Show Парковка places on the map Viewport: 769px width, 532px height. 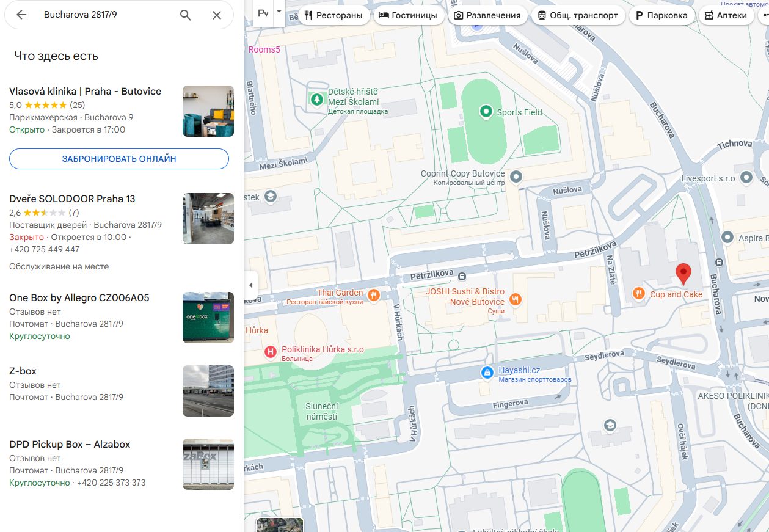click(x=661, y=15)
